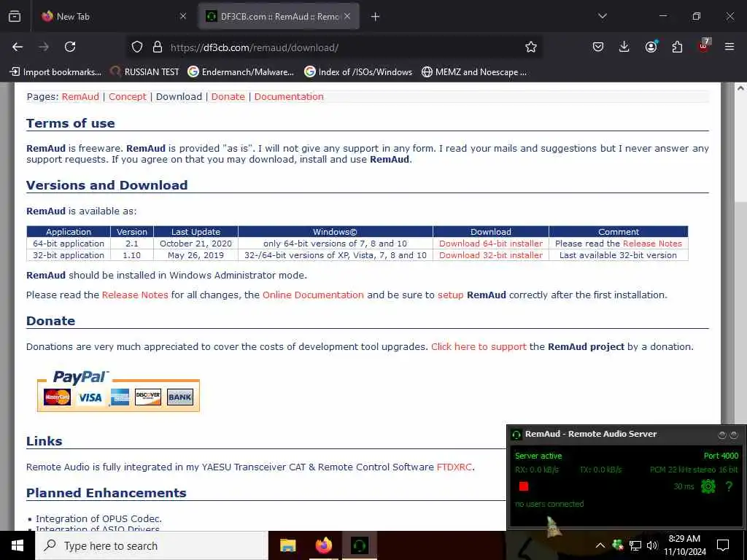Click the 'Click here to support' link
Screen dimensions: 747x560
pos(479,346)
